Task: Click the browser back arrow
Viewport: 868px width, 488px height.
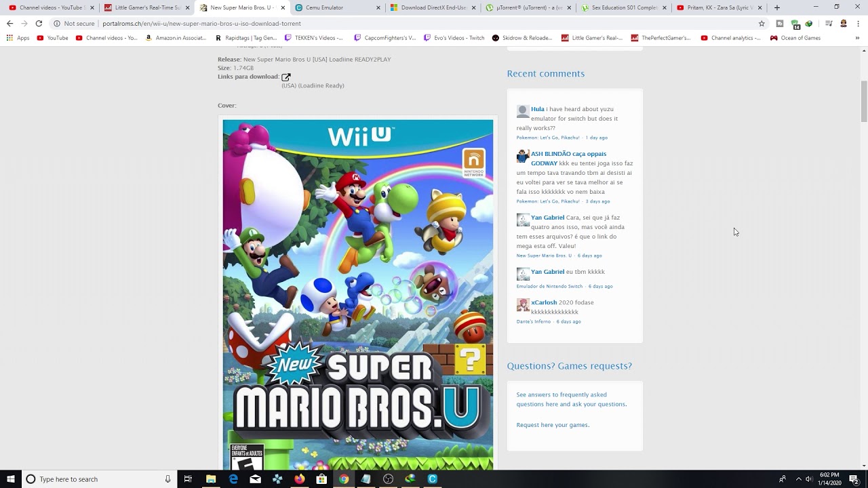Action: 9,23
